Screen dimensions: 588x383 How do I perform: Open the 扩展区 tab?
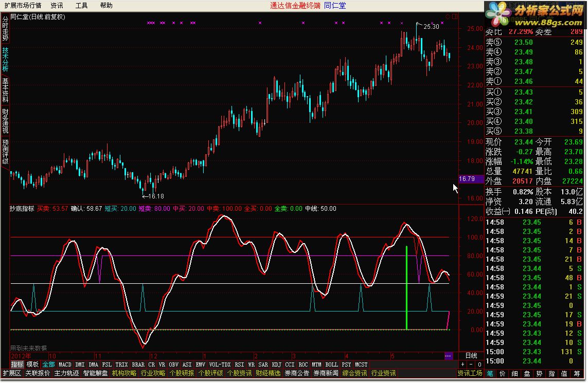point(12,373)
